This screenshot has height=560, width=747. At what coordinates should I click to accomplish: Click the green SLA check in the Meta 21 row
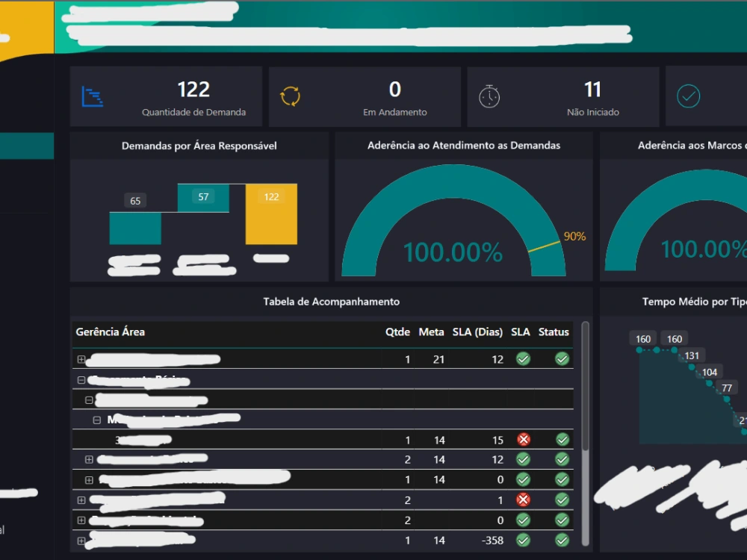click(524, 358)
